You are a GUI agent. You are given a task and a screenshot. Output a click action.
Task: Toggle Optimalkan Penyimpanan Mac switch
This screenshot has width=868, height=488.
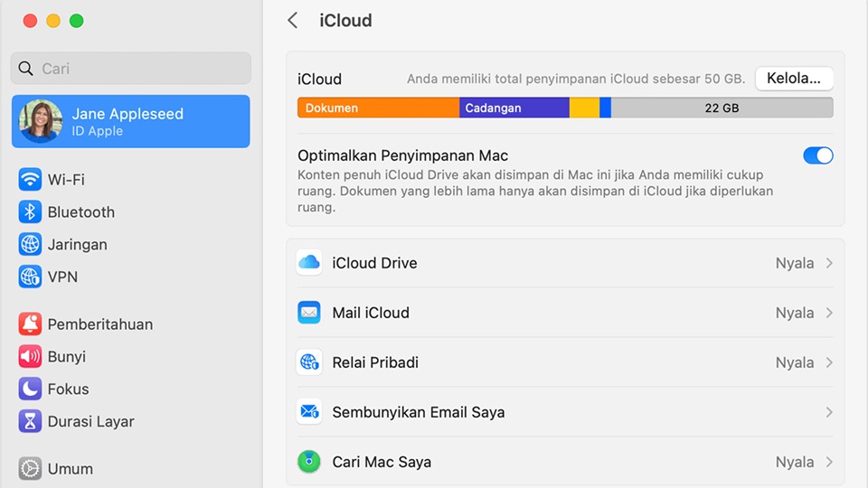pos(817,155)
